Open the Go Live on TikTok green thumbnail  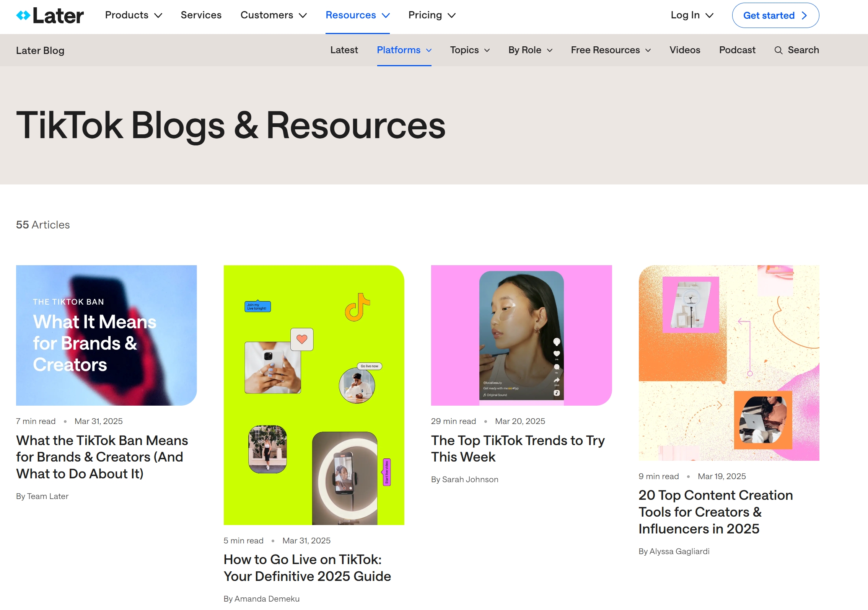(314, 395)
